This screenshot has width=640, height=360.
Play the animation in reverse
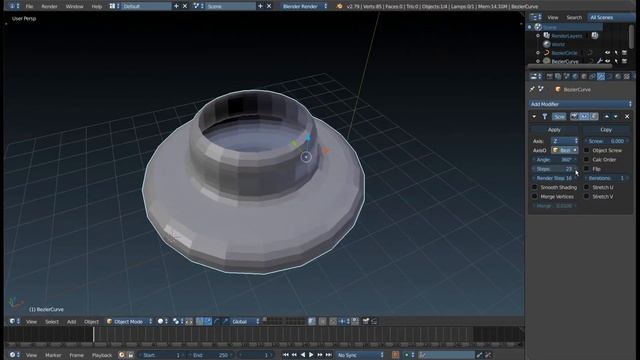pyautogui.click(x=303, y=355)
